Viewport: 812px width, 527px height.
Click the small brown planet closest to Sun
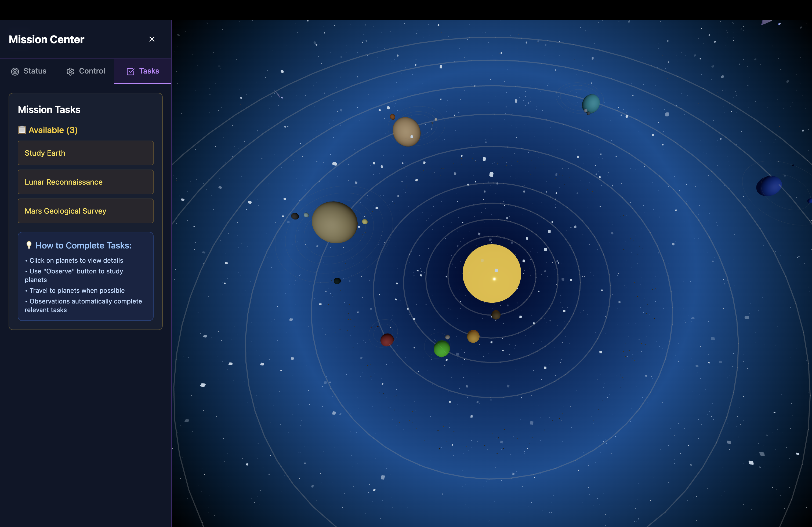496,315
